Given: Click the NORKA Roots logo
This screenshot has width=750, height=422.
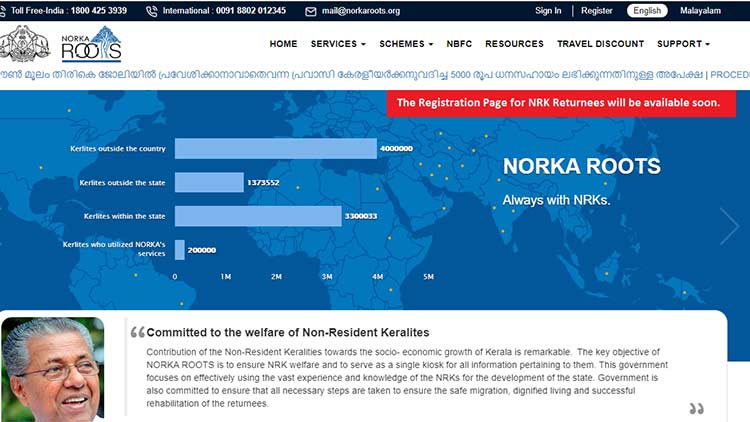Looking at the screenshot, I should coord(90,44).
